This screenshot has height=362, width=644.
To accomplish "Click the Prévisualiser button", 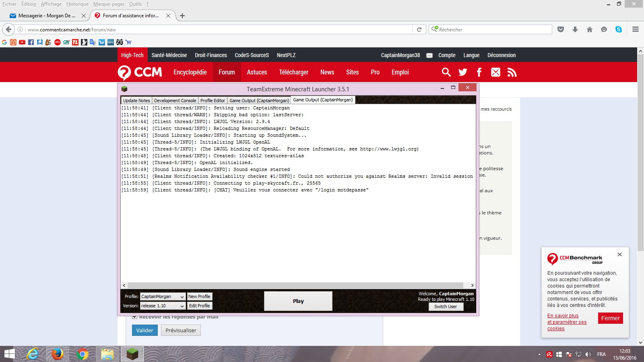I will pyautogui.click(x=181, y=330).
